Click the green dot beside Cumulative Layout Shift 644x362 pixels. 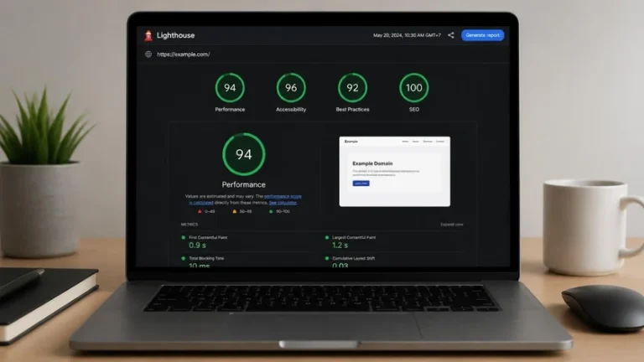(327, 258)
